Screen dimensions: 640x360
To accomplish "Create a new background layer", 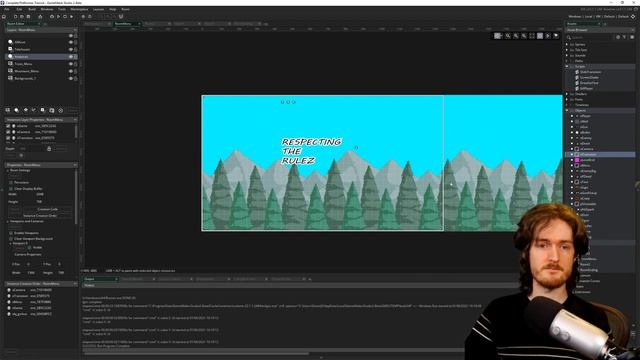I will 8,110.
